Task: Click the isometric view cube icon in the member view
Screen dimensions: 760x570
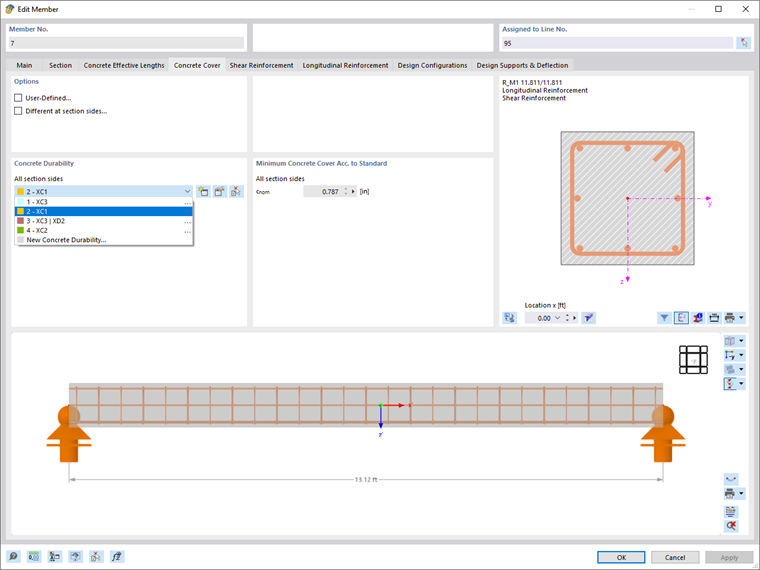Action: (x=730, y=341)
